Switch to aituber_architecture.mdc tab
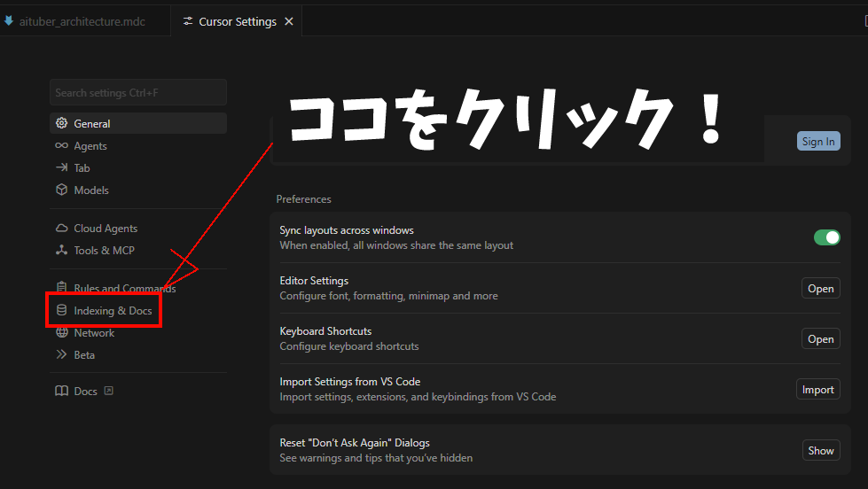Screen dimensions: 868x489 (x=82, y=21)
